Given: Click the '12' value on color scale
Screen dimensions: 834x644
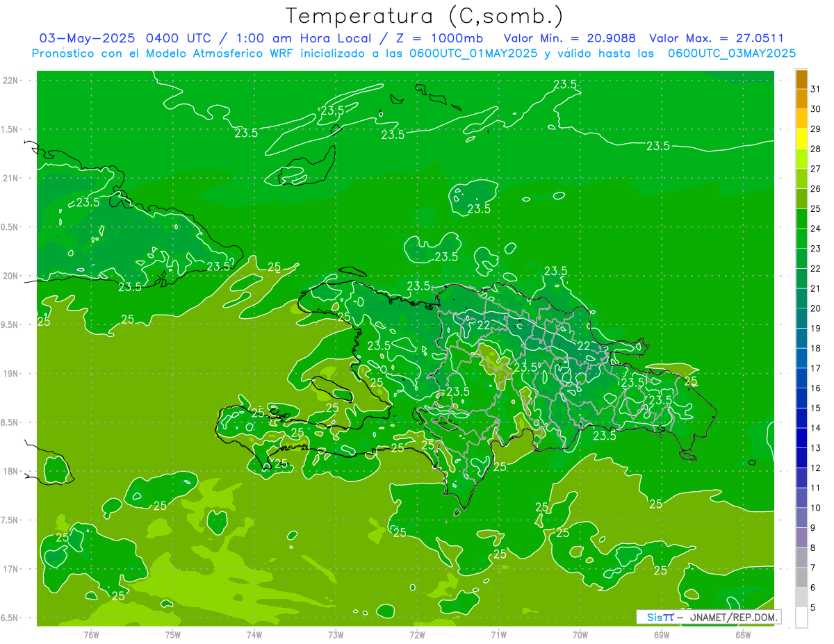Looking at the screenshot, I should click(x=816, y=468).
